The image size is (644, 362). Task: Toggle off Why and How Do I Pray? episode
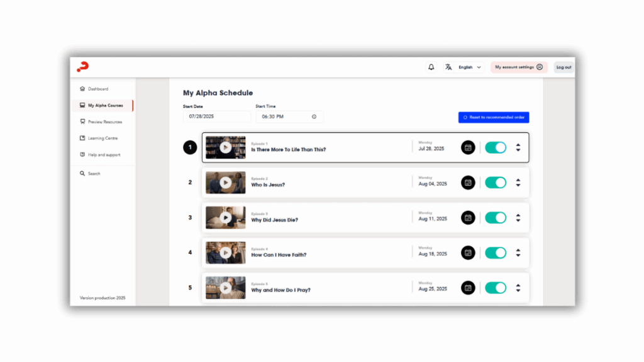click(x=496, y=288)
